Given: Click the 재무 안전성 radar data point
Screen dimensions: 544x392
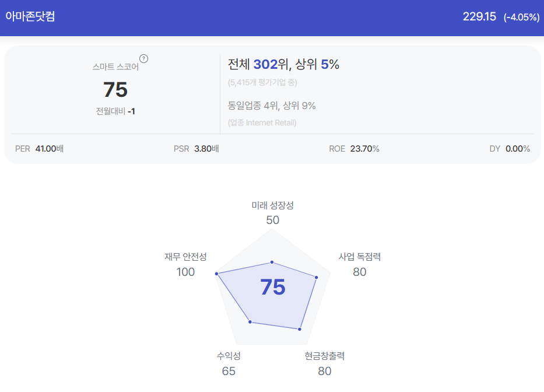Looking at the screenshot, I should tap(216, 274).
